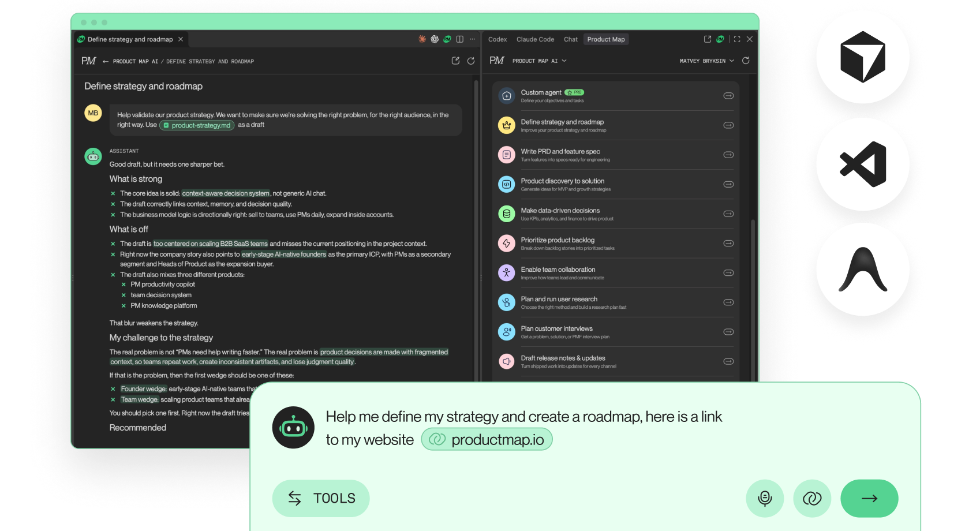Select the Product discovery to solution agent
This screenshot has height=531, width=980.
pyautogui.click(x=616, y=184)
